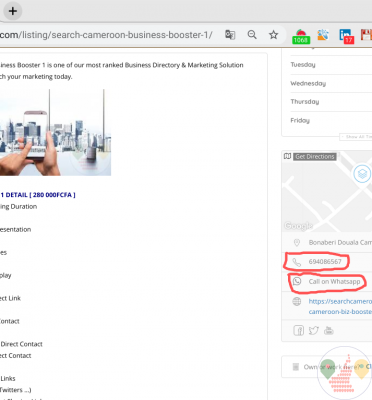This screenshot has height=400, width=372.
Task: Open the zoom magnifier icon
Action: coord(252,35)
